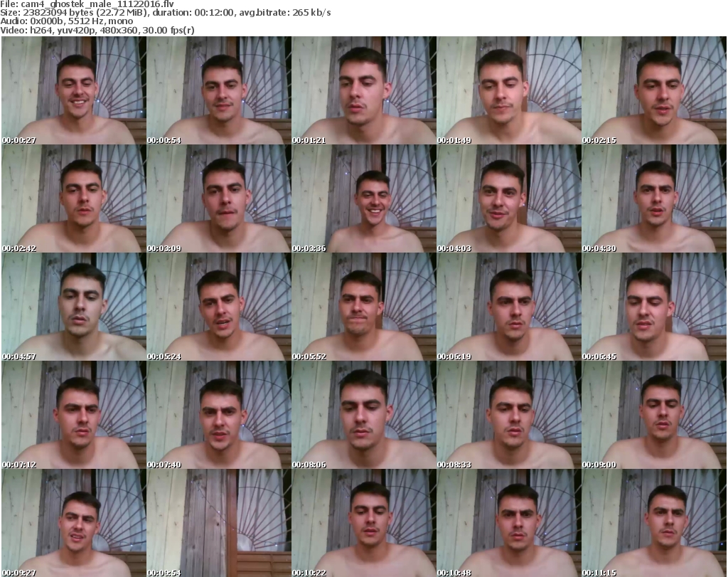Image resolution: width=728 pixels, height=577 pixels.
Task: Open the thumbnail stamped 00:04:03
Action: 509,198
